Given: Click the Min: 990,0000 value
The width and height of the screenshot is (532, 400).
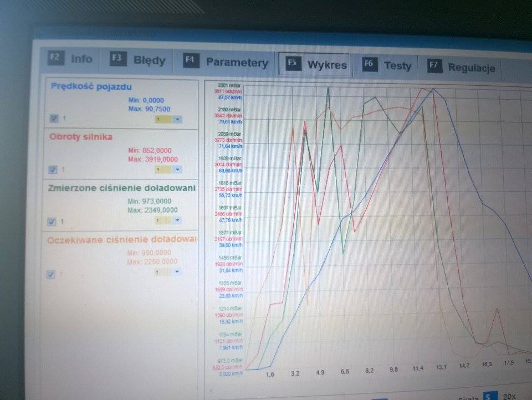Looking at the screenshot, I should [149, 253].
